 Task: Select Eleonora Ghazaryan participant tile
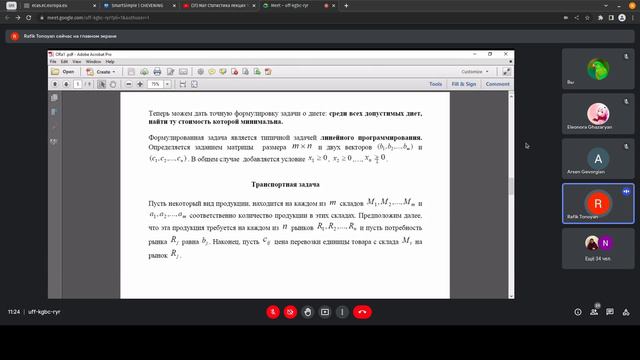[x=598, y=114]
